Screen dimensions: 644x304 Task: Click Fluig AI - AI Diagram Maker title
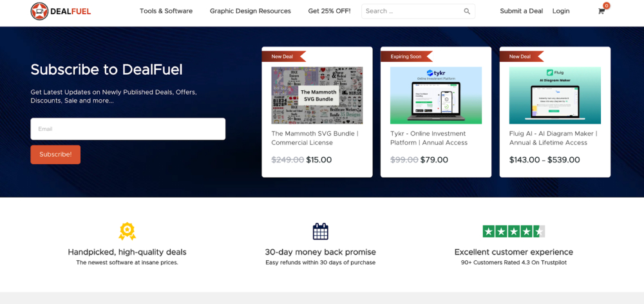coord(553,138)
